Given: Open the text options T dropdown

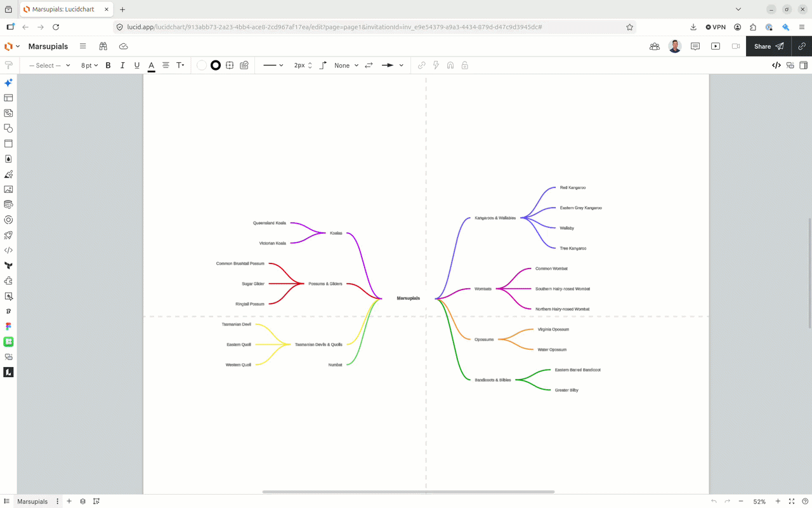Looking at the screenshot, I should pos(180,65).
